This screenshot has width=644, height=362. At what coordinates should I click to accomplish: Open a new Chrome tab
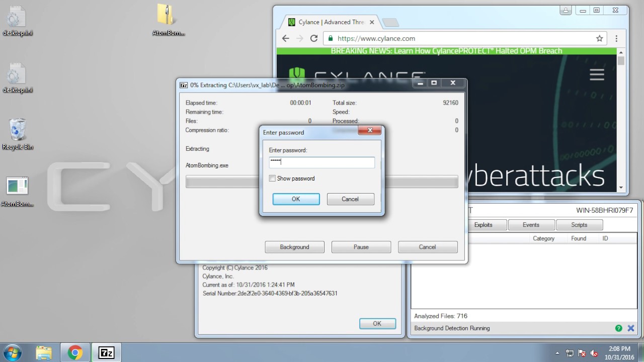[x=390, y=22]
